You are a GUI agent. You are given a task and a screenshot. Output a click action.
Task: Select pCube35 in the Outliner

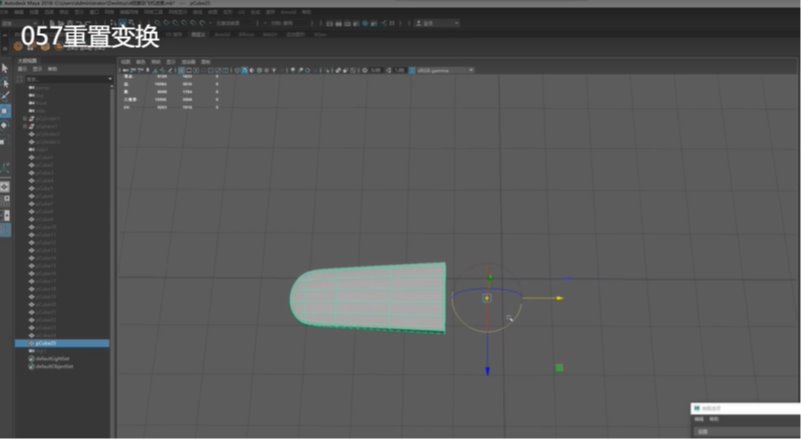tap(45, 343)
